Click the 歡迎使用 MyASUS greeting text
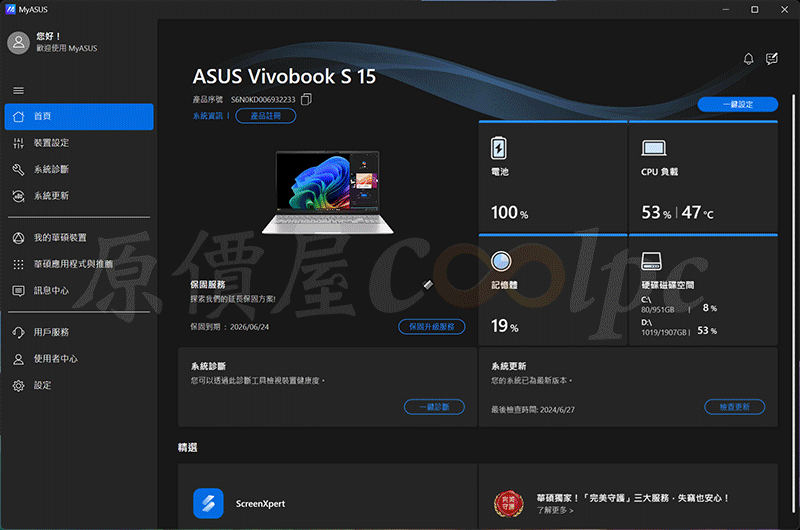 point(66,48)
